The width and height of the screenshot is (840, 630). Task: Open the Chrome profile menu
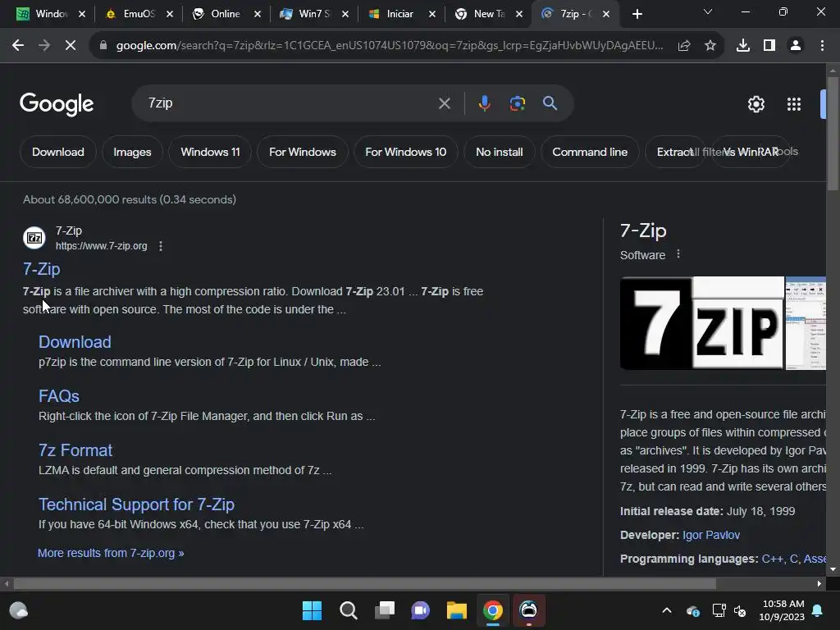pos(796,46)
